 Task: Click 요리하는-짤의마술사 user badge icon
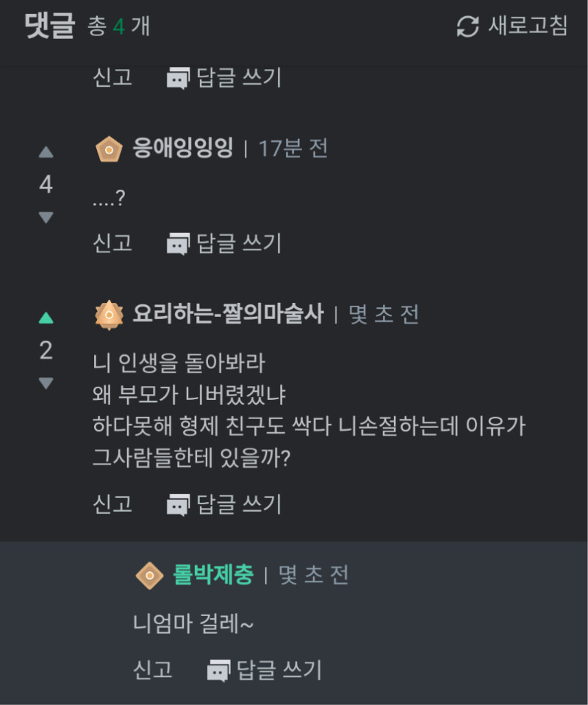(109, 315)
